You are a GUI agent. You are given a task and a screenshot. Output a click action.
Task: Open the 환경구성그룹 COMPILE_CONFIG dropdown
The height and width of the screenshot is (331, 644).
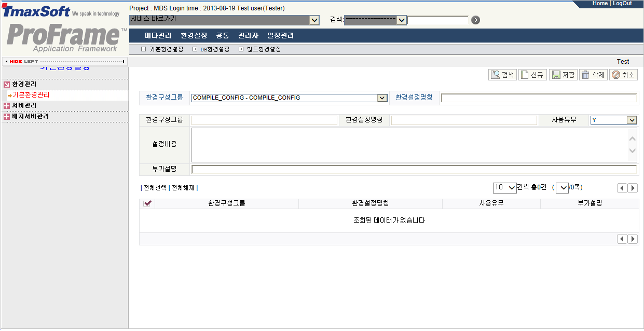[x=382, y=98]
